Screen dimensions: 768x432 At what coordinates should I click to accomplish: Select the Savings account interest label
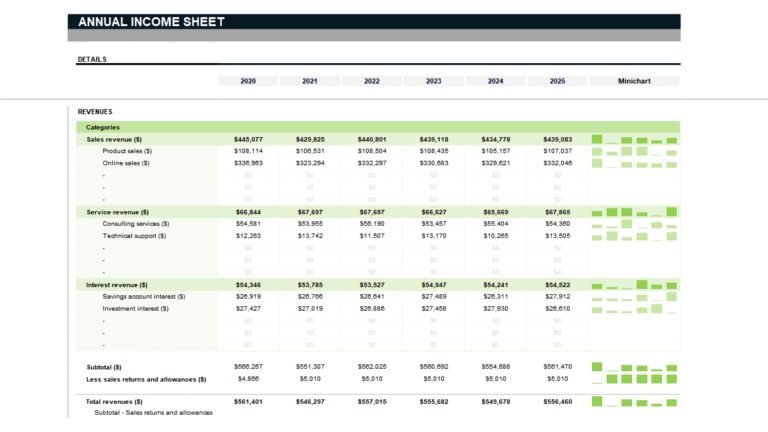click(x=143, y=297)
